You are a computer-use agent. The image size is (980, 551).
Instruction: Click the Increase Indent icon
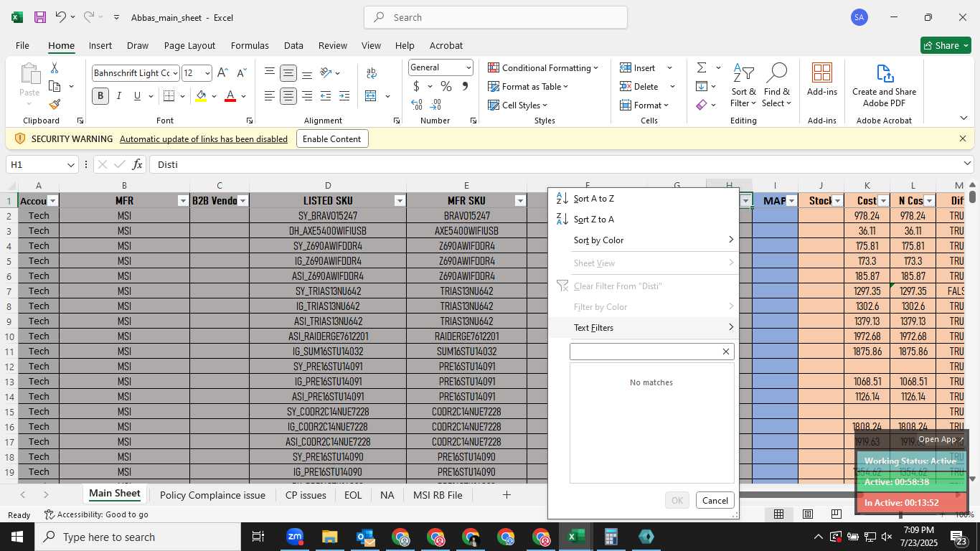pyautogui.click(x=344, y=95)
